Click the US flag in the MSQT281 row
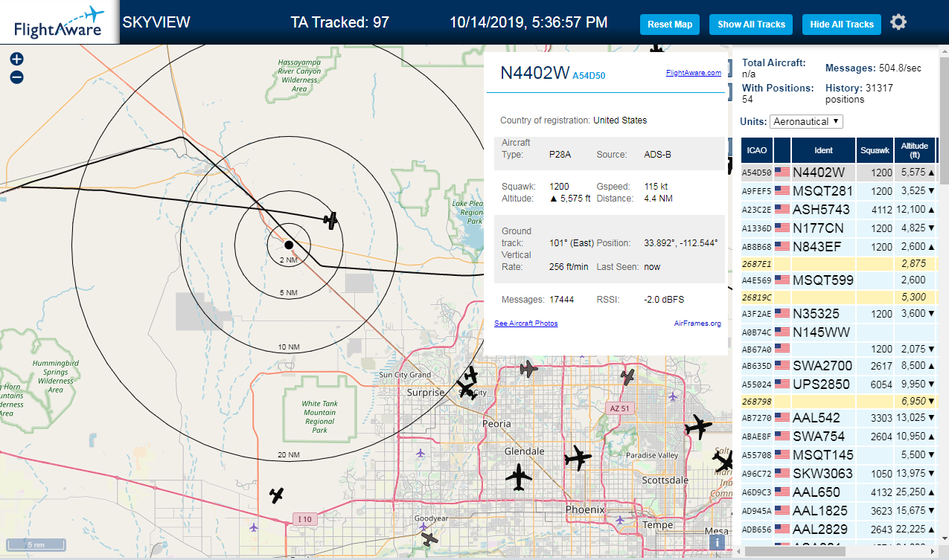 pos(782,191)
